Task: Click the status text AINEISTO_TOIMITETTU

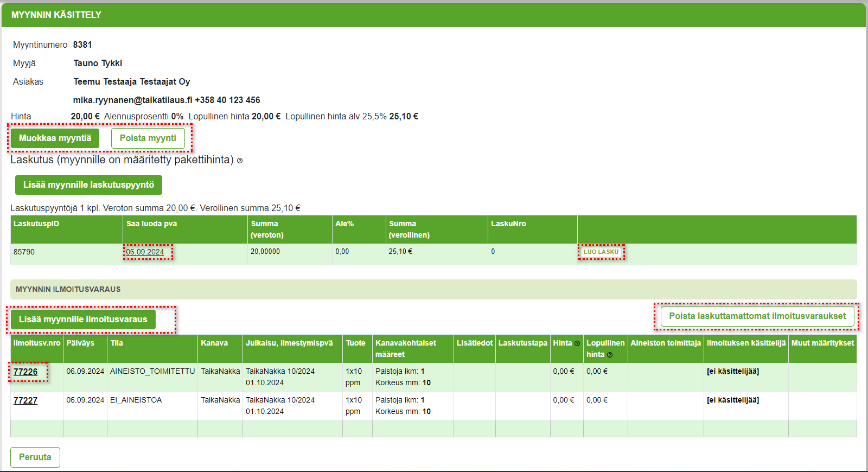Action: (x=152, y=371)
